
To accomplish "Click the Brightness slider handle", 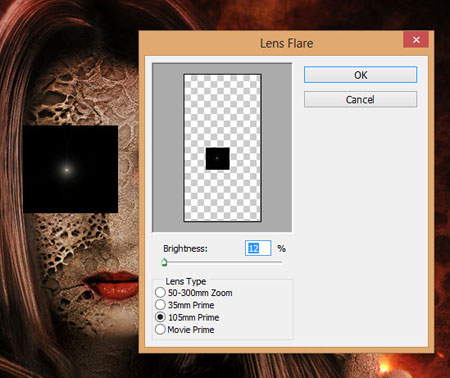I will coord(164,262).
